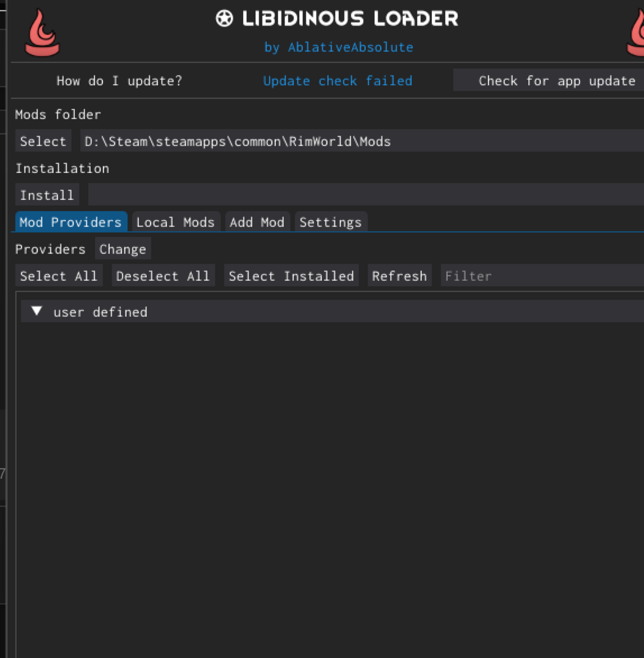The image size is (644, 658).
Task: Click the wheel emblem beside the title
Action: point(225,18)
